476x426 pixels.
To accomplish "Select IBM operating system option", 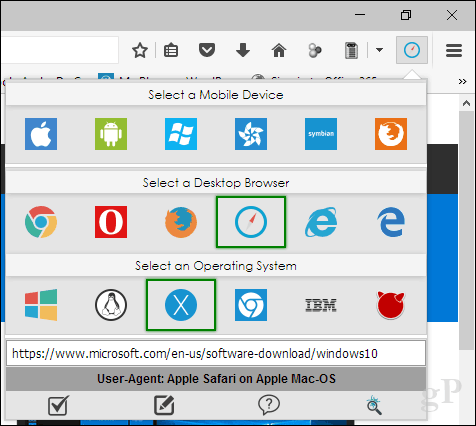I will coord(321,305).
